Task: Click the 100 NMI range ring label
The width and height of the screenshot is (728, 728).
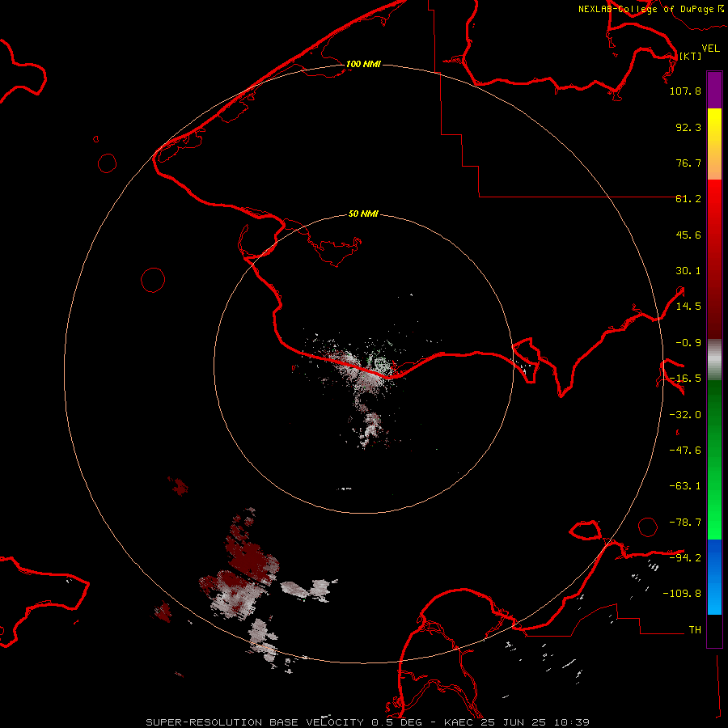Action: point(363,64)
